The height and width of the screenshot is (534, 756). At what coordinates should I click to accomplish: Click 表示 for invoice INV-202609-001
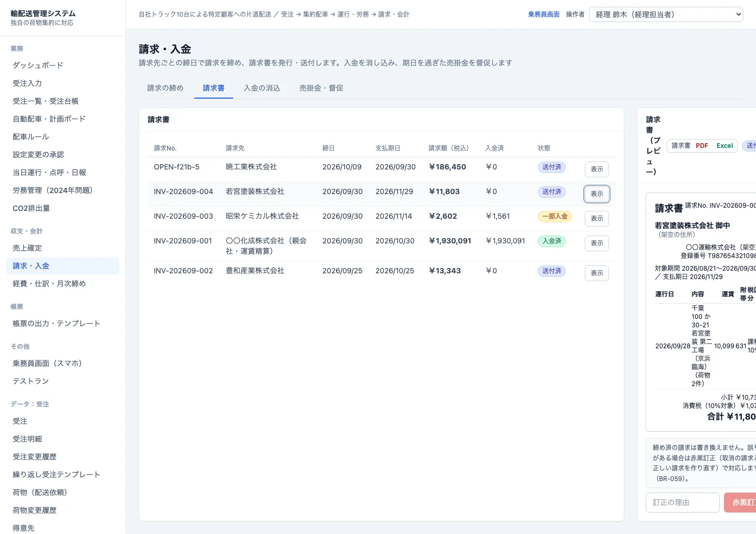(597, 243)
